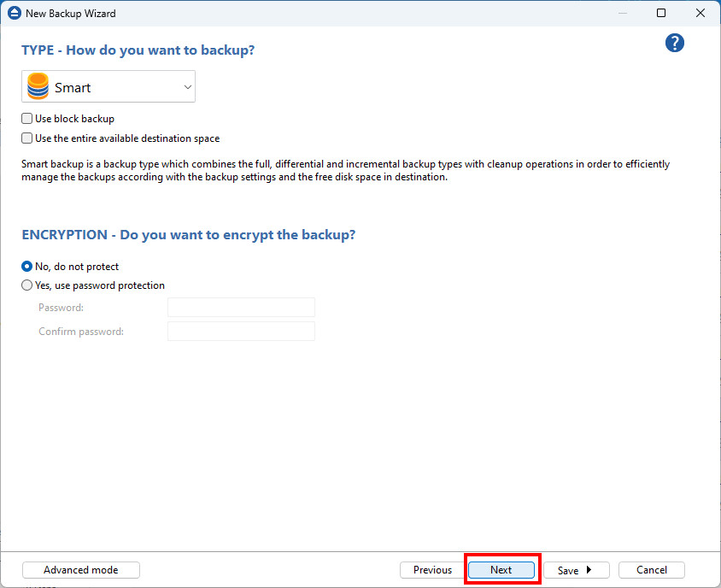
Task: Enable the Use block backup checkbox
Action: 27,119
